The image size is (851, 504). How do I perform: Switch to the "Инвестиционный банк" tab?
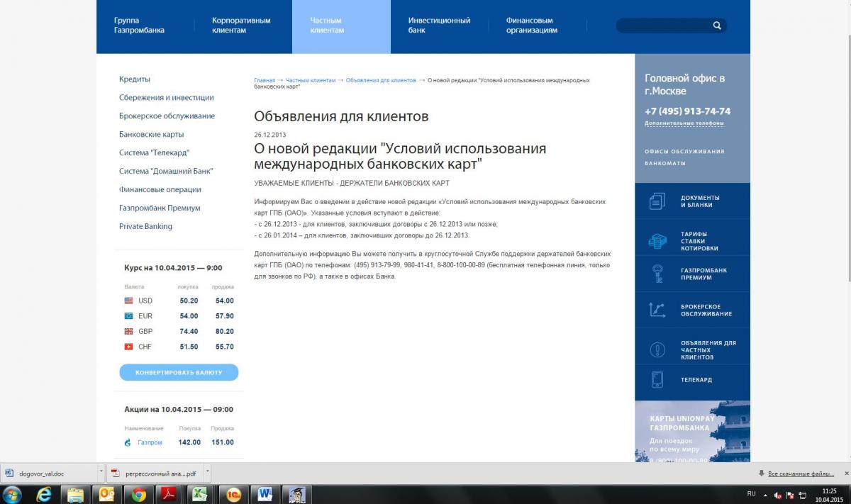[x=439, y=26]
